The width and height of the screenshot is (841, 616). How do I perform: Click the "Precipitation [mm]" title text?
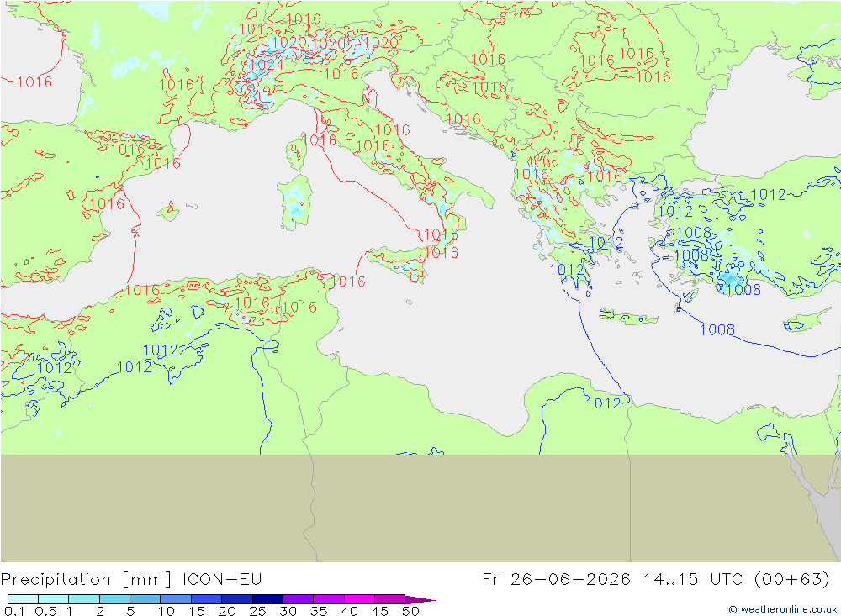(x=87, y=580)
